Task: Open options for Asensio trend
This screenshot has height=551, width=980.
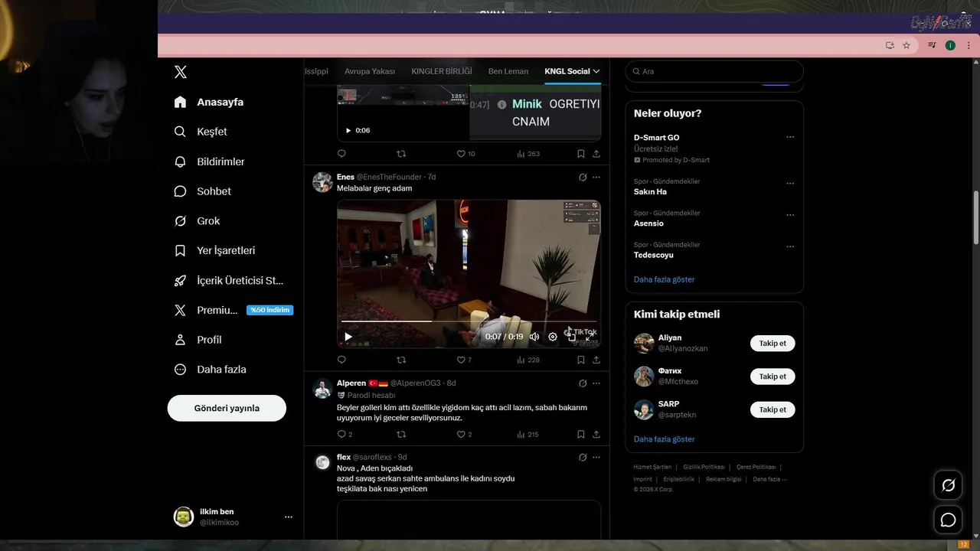Action: click(790, 215)
